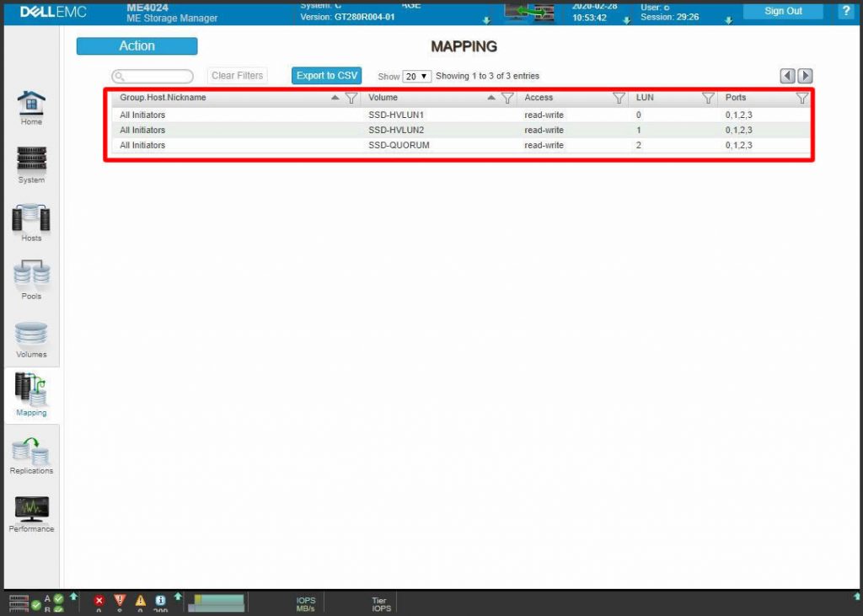Click the Session timer 29:26 text

coord(670,17)
